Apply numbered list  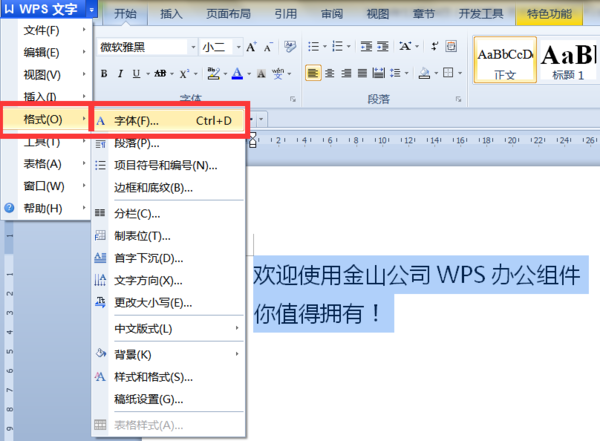(x=338, y=46)
